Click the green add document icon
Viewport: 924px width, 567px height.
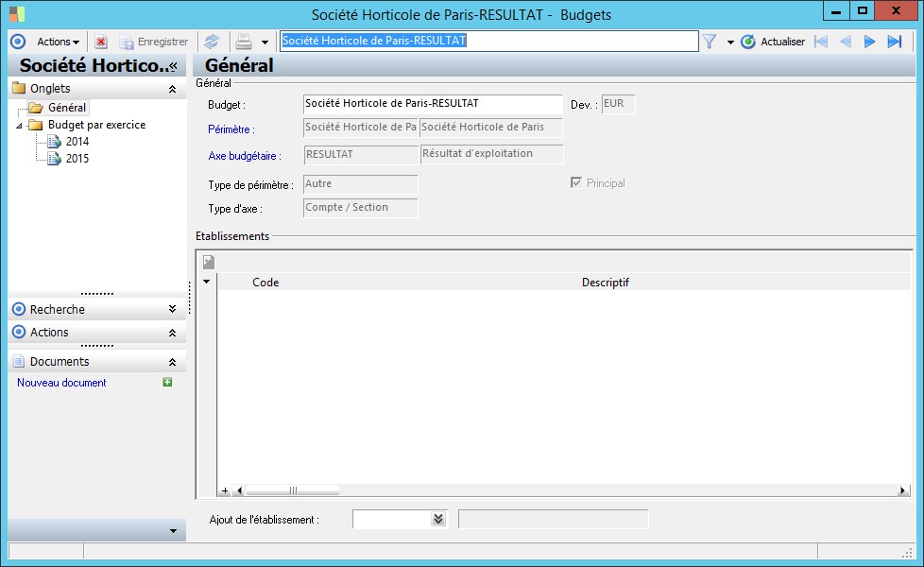167,383
